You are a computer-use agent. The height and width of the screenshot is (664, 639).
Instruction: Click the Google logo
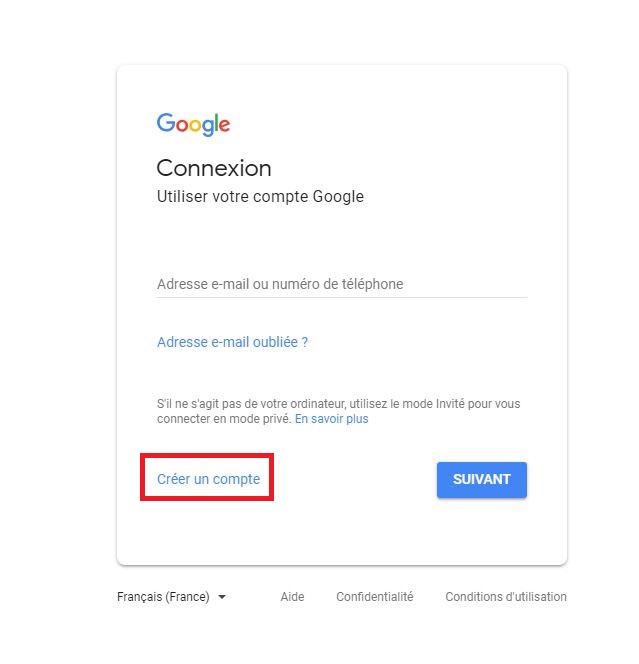(x=193, y=124)
